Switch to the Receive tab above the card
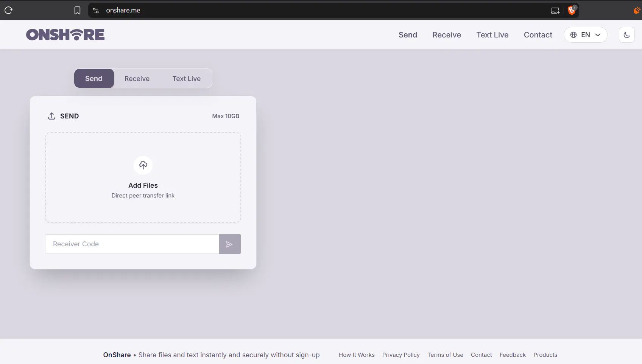 tap(137, 79)
